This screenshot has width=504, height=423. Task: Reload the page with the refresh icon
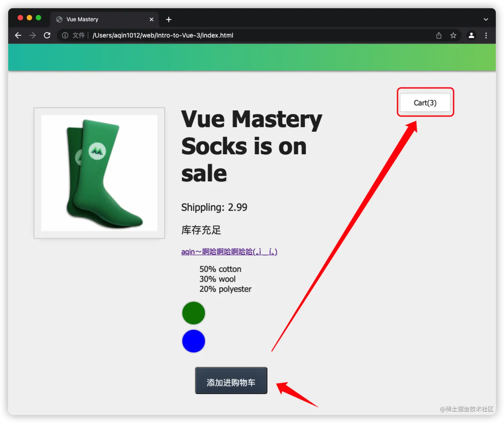[x=47, y=35]
